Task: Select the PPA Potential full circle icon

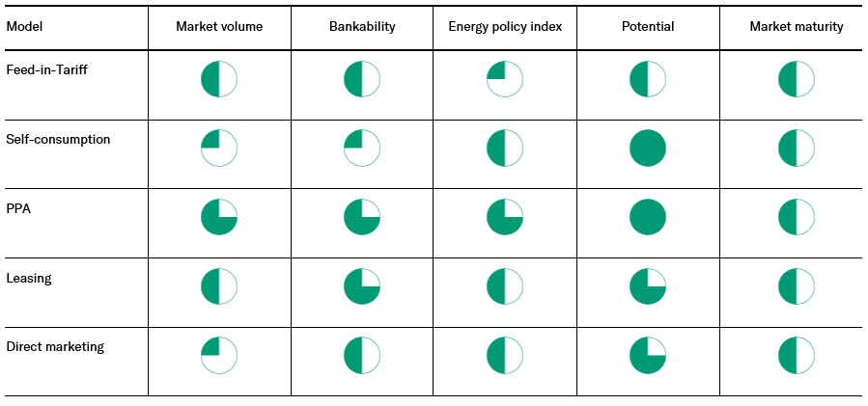Action: [648, 218]
